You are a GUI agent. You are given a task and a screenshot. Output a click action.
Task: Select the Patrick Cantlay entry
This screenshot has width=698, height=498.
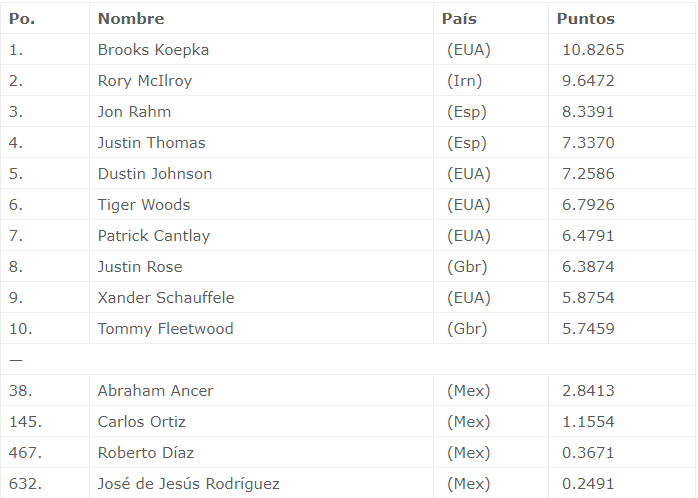(x=154, y=236)
